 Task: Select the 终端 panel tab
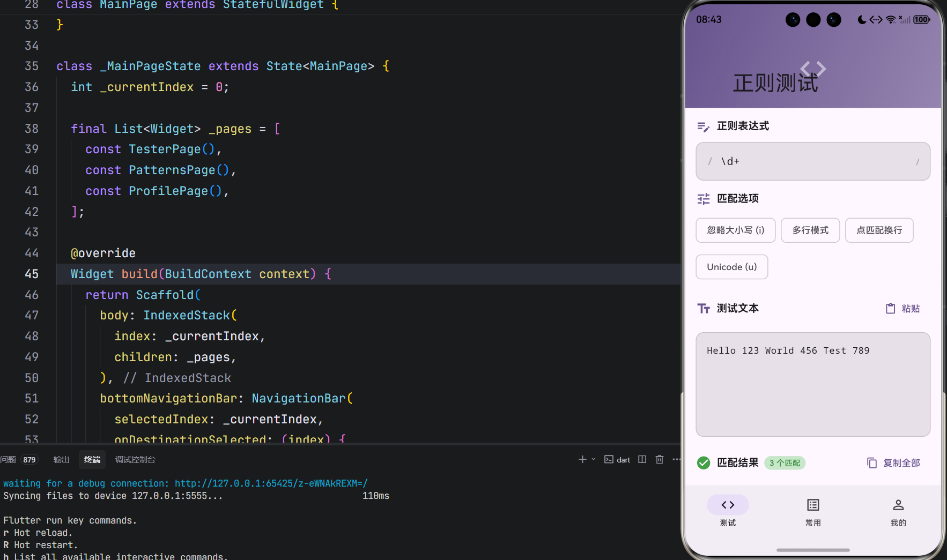(92, 459)
